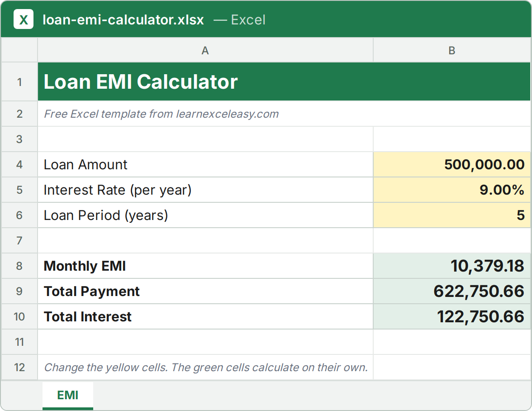Select the 'Total Interest' label cell
532x411 pixels.
coord(205,317)
